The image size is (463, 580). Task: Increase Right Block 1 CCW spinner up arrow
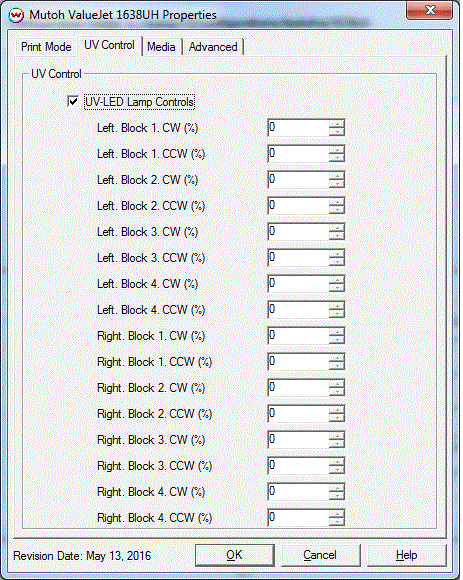click(336, 358)
